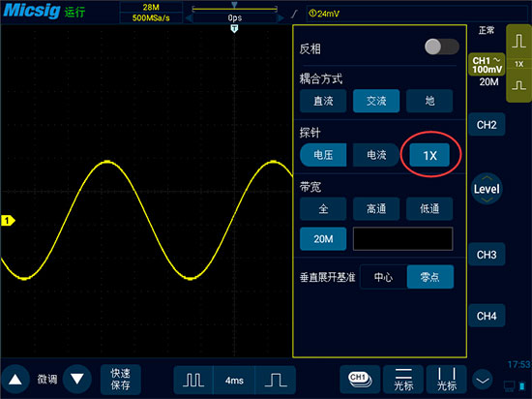532x399 pixels.
Task: Tap the top pulse icon beside CH1
Action: pyautogui.click(x=519, y=42)
